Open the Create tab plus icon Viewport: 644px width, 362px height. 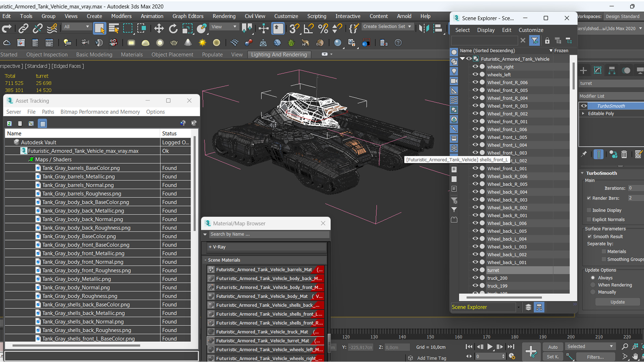[583, 70]
